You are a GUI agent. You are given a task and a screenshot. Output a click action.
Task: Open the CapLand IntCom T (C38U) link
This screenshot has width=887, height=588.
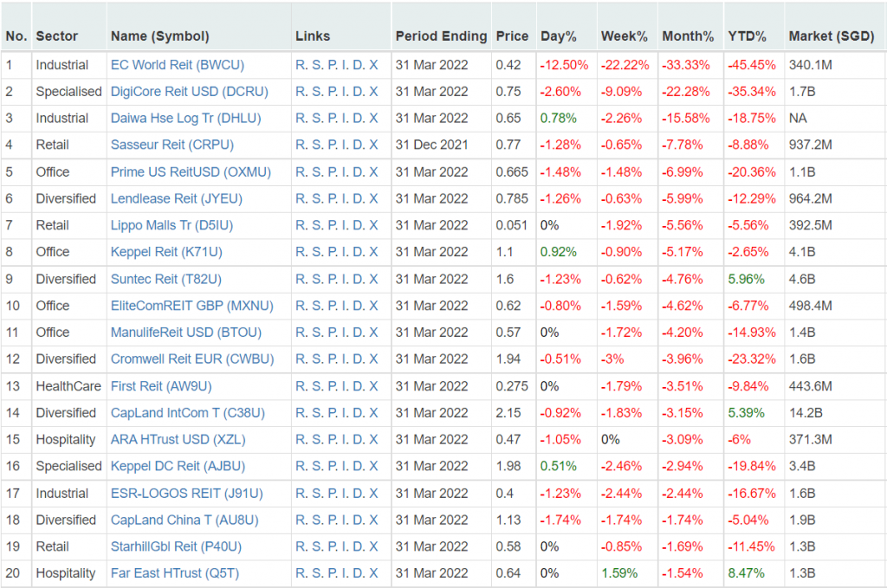point(188,413)
